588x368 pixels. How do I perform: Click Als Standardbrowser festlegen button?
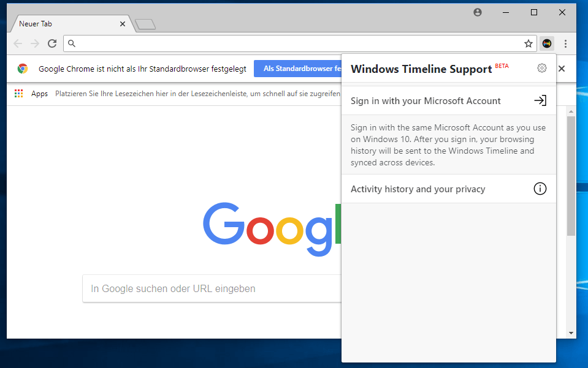coord(298,69)
